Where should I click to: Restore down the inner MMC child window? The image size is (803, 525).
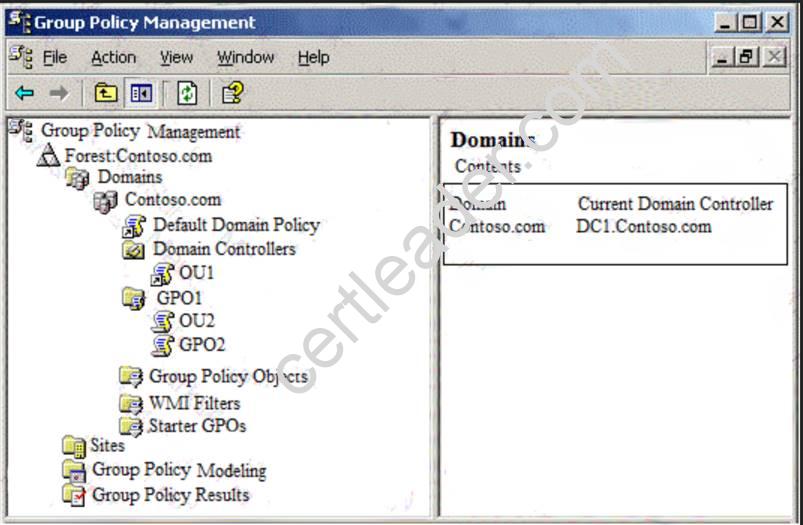tap(747, 57)
